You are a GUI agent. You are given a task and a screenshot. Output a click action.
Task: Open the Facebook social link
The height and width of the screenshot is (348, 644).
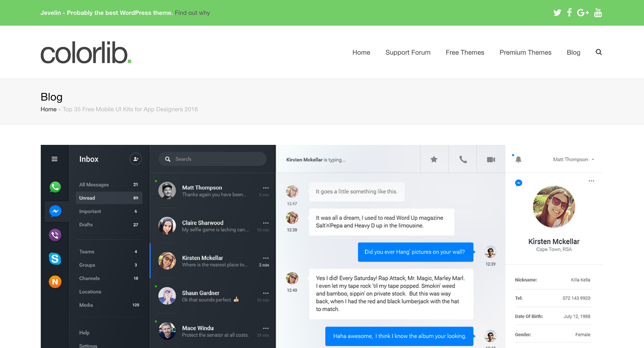tap(569, 12)
